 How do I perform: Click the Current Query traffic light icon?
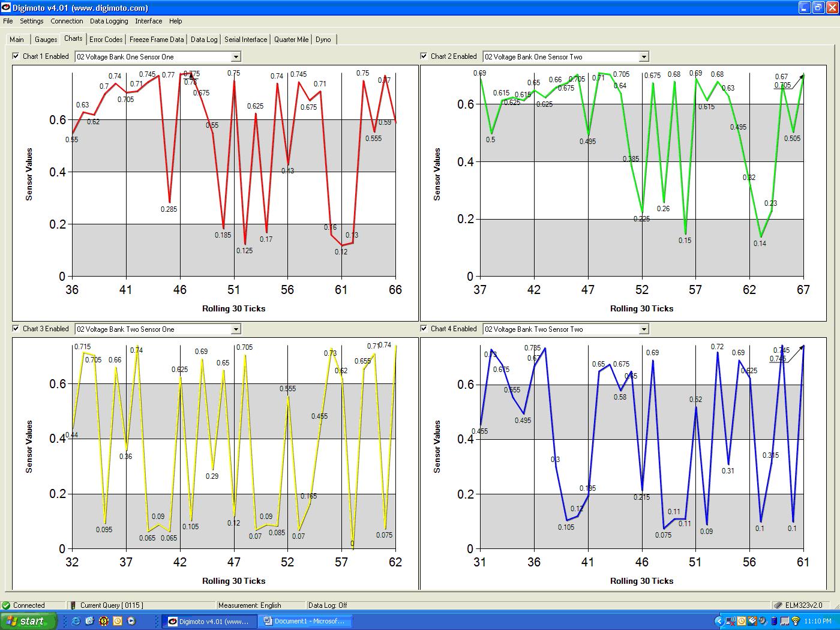73,605
